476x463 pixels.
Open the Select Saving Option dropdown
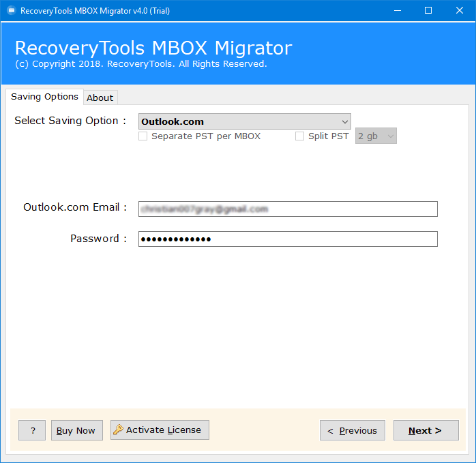[x=244, y=121]
